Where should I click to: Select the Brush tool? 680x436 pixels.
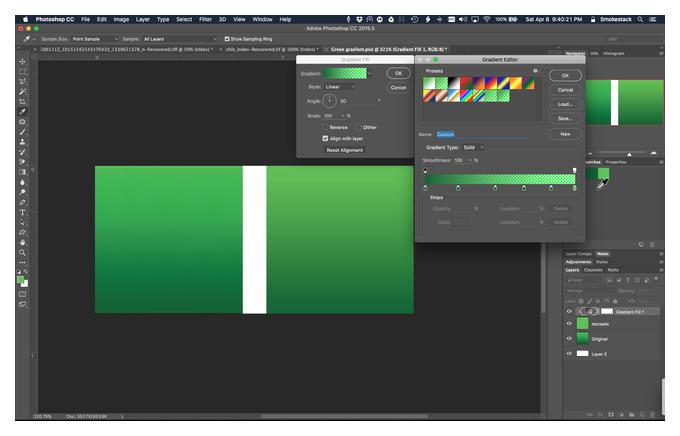(x=23, y=132)
